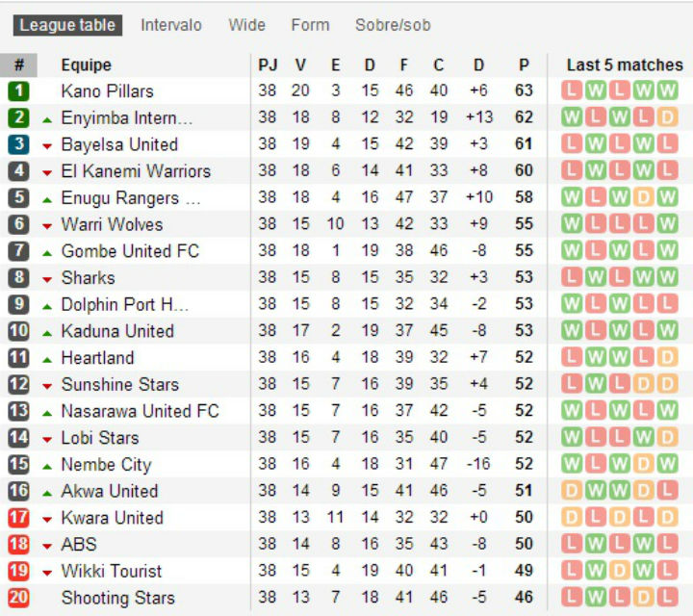Image resolution: width=693 pixels, height=616 pixels.
Task: Open Kano Pillars team link
Action: (107, 91)
